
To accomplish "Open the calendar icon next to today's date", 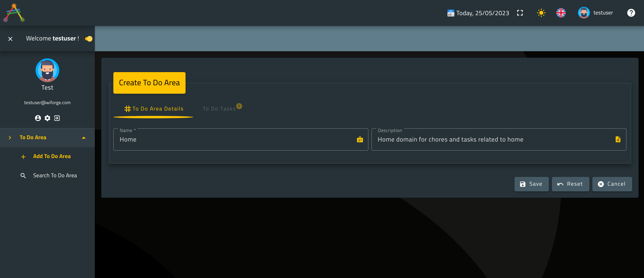I will (451, 13).
